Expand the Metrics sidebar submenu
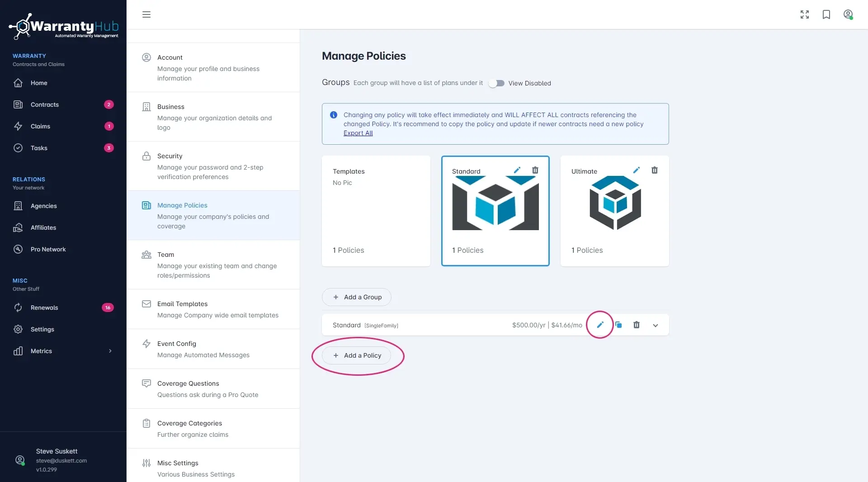This screenshot has width=868, height=482. click(110, 351)
